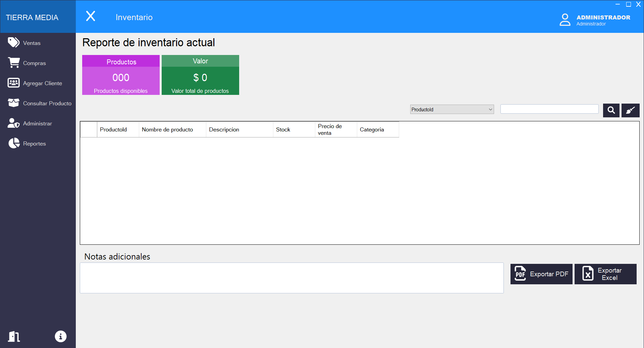Click the Ventas tag icon

click(x=14, y=43)
